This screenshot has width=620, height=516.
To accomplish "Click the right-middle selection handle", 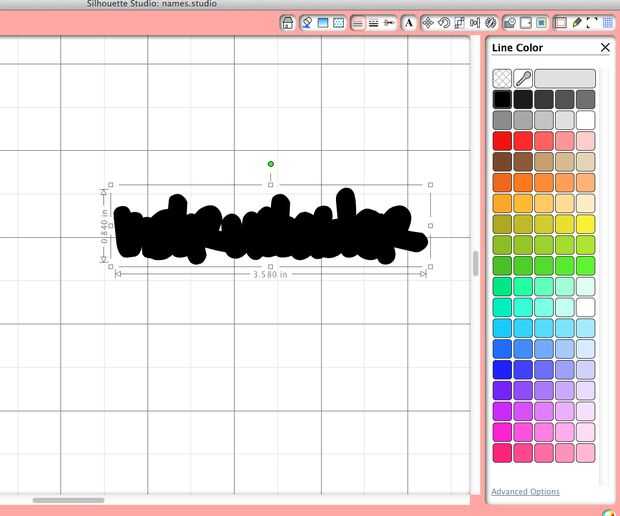I will click(430, 226).
